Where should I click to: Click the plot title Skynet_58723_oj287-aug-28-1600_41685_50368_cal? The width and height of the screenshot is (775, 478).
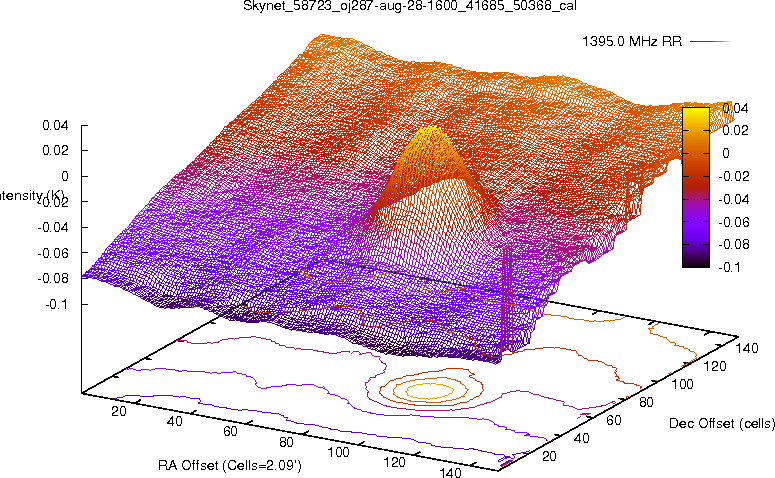[x=410, y=6]
